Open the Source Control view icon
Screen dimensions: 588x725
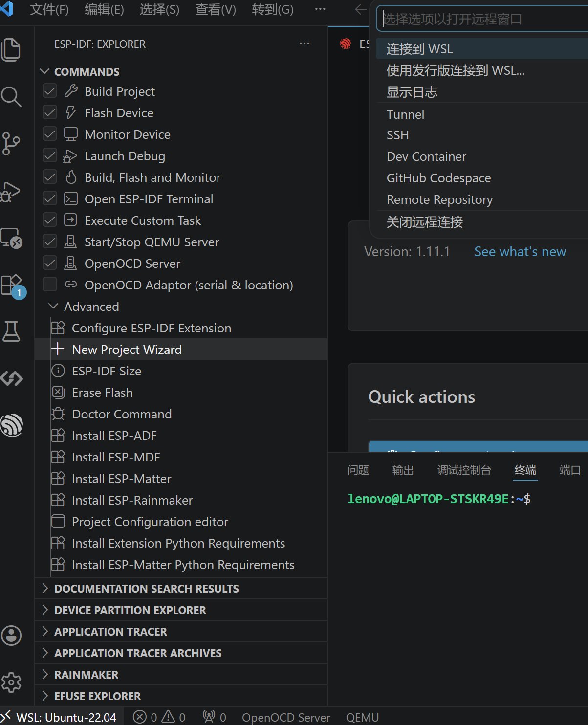click(11, 144)
